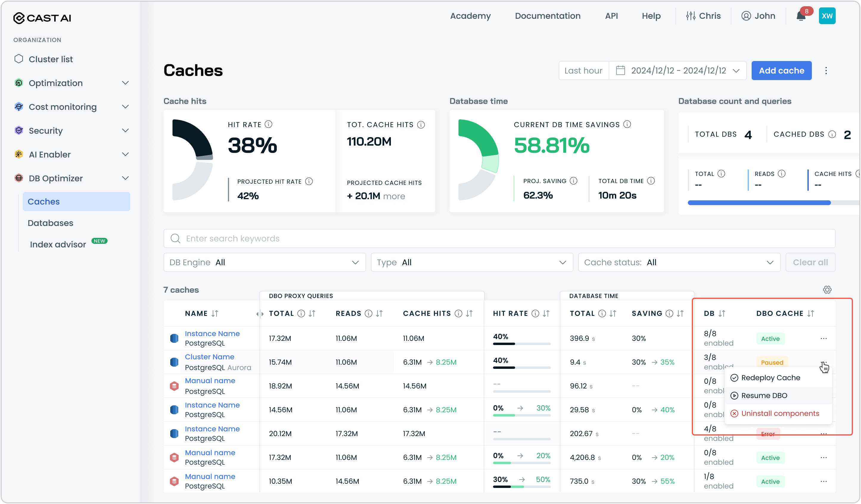Viewport: 861px width, 504px height.
Task: Click the notification bell icon
Action: click(x=801, y=16)
